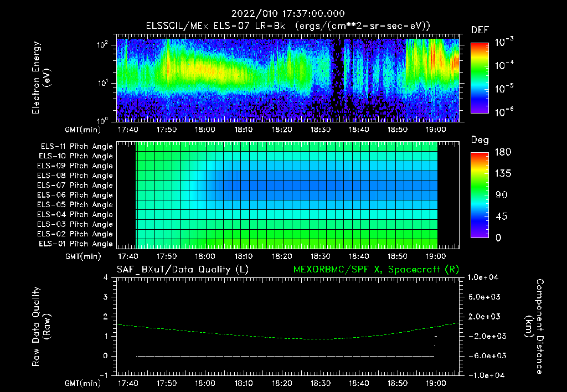Click the ELS-01 Pitch Angle row label

point(76,244)
